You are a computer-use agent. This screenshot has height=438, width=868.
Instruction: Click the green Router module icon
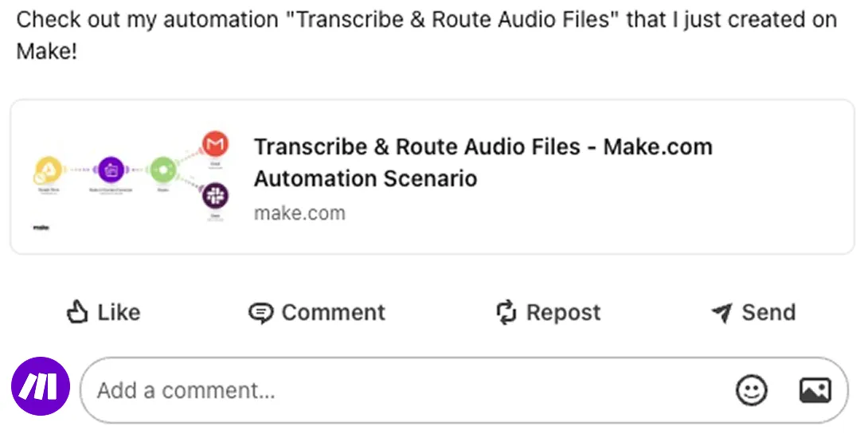pos(162,170)
